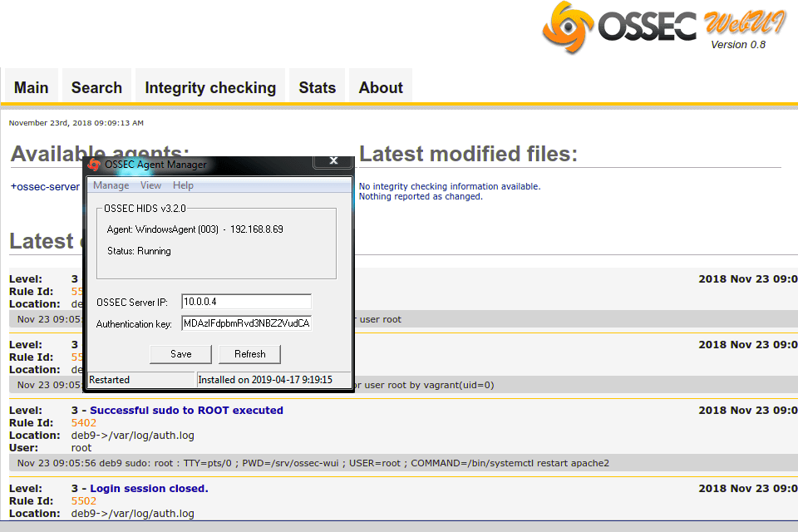Screen dimensions: 798x532
Task: Open rule id 5502 link
Action: click(83, 501)
